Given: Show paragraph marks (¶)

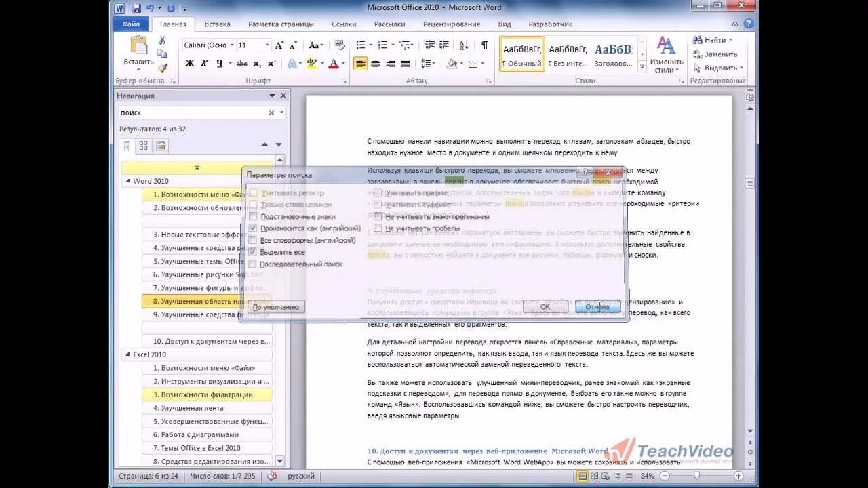Looking at the screenshot, I should pyautogui.click(x=484, y=45).
